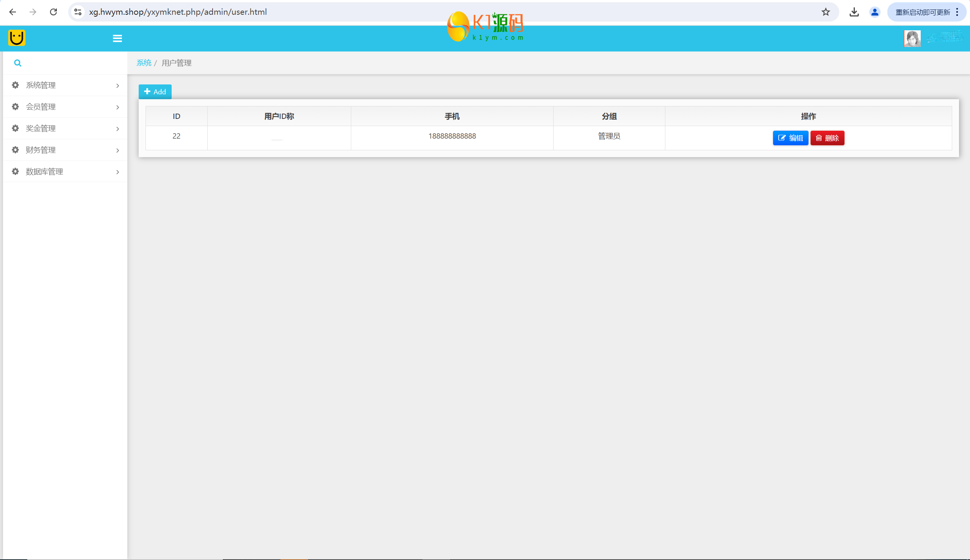The image size is (970, 560).
Task: Expand the 奖金管理 menu section
Action: pyautogui.click(x=41, y=128)
